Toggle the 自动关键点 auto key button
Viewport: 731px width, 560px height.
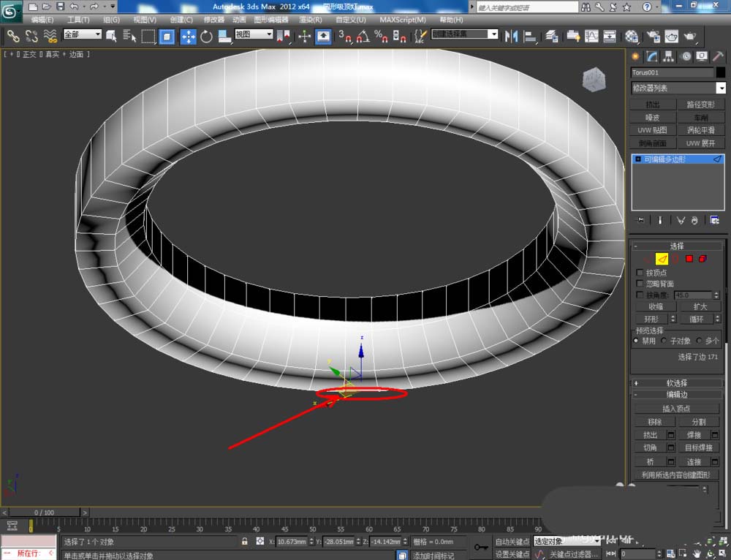click(512, 541)
